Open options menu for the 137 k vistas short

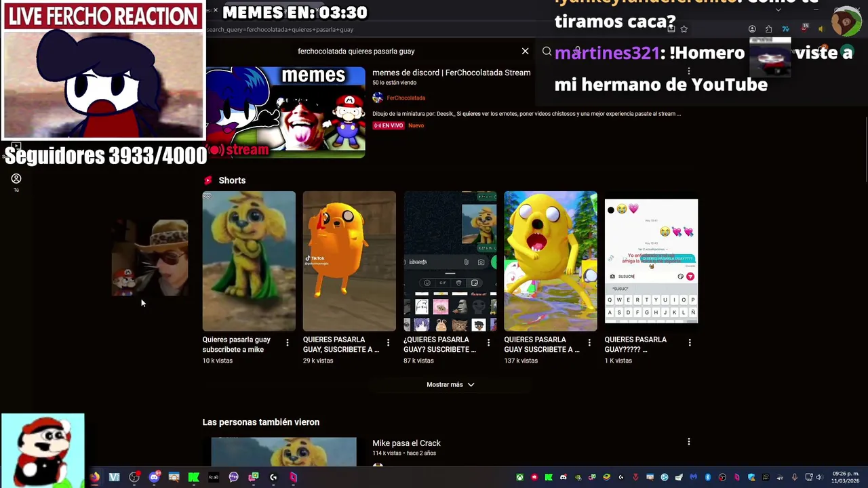pyautogui.click(x=589, y=343)
